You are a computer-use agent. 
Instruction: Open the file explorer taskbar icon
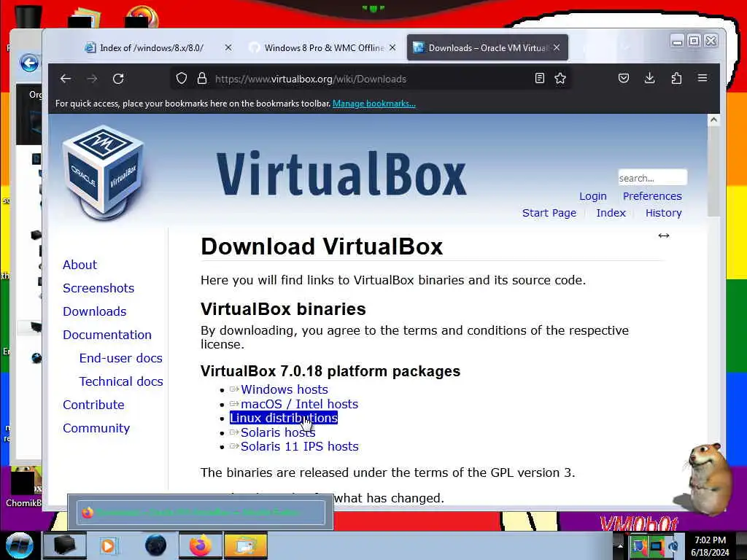[245, 545]
